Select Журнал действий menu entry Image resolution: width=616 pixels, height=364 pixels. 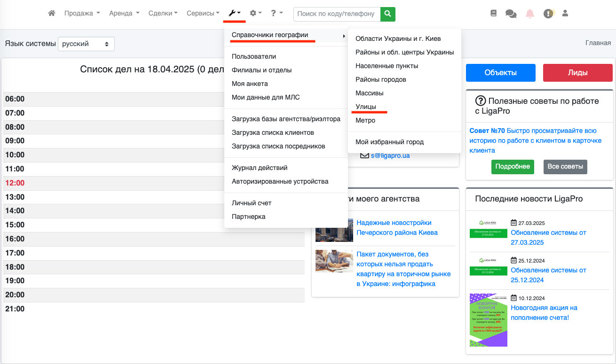pyautogui.click(x=260, y=168)
